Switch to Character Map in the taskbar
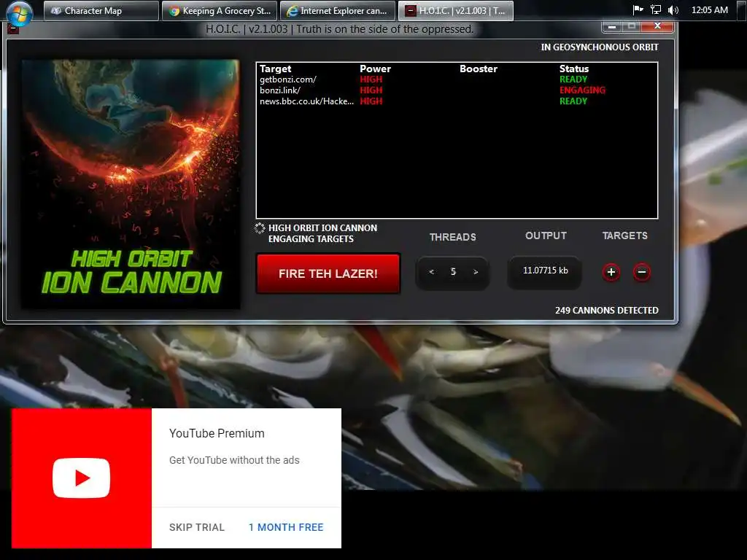 click(101, 10)
